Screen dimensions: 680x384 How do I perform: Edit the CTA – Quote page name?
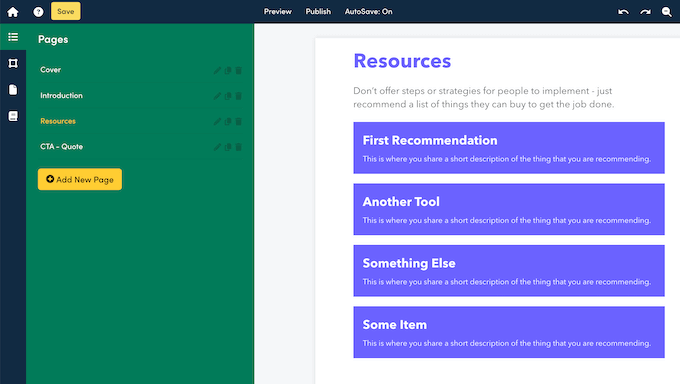217,147
